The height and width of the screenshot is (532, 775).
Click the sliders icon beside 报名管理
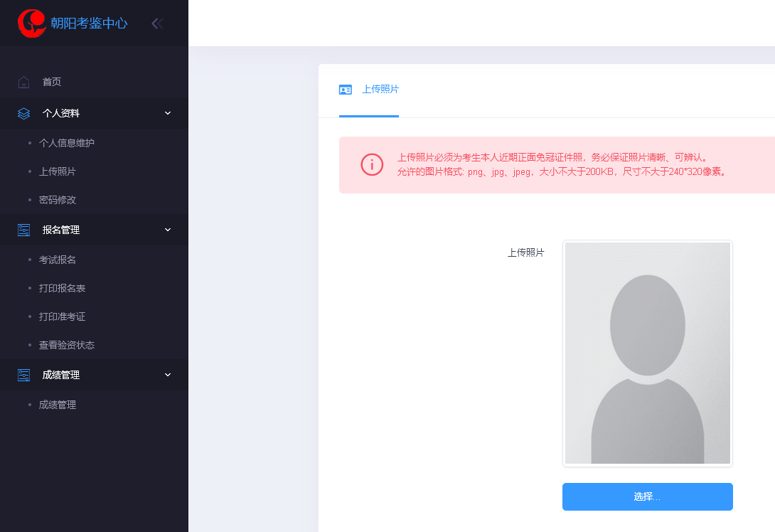point(24,230)
